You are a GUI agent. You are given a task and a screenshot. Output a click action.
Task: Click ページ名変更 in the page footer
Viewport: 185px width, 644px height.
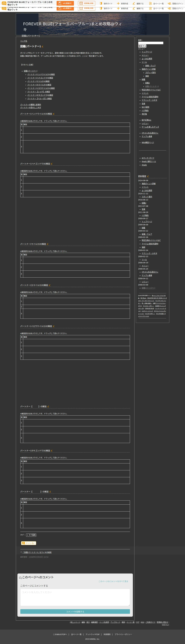click(x=104, y=622)
